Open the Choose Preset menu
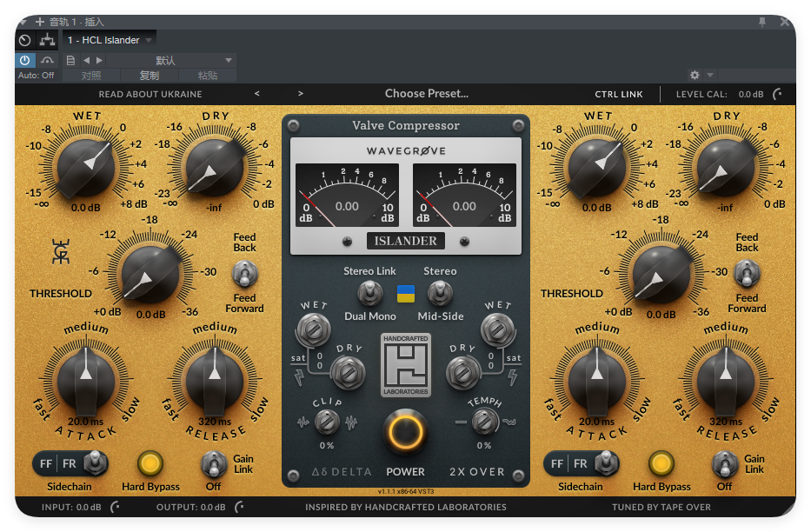Screen dimensions: 811x532 click(426, 94)
